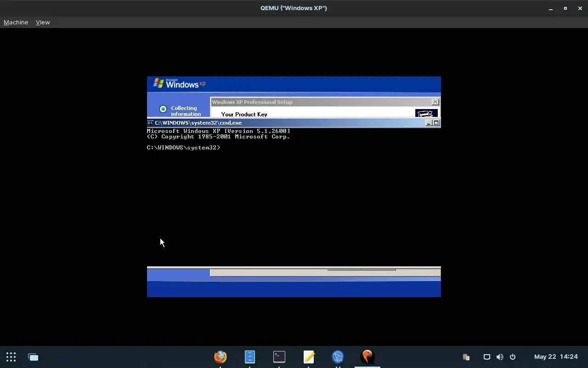Maximize the cmd.exe command prompt window
This screenshot has height=368, width=588.
click(x=436, y=123)
